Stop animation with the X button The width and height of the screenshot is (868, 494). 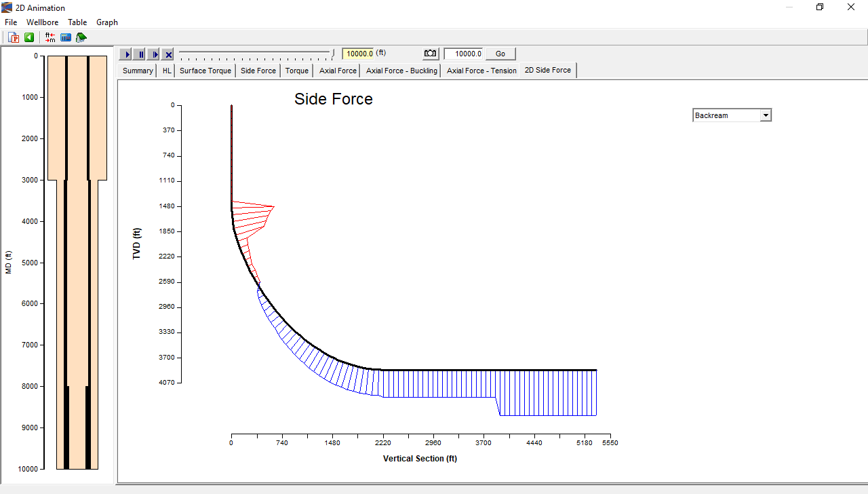[168, 54]
